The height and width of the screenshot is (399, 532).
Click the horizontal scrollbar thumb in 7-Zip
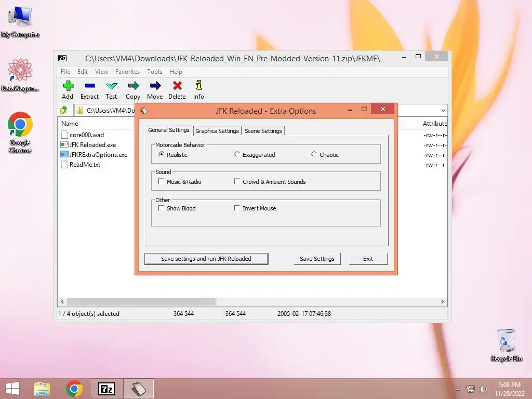coord(141,302)
